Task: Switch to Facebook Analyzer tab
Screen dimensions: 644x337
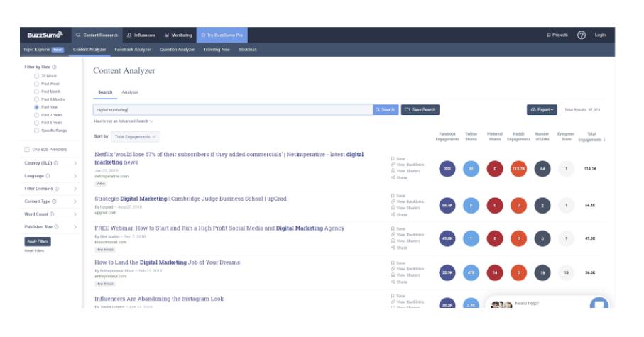Action: tap(133, 49)
